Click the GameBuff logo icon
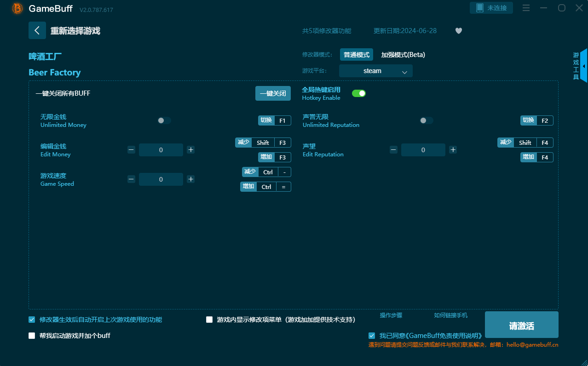This screenshot has width=588, height=366. click(x=17, y=8)
